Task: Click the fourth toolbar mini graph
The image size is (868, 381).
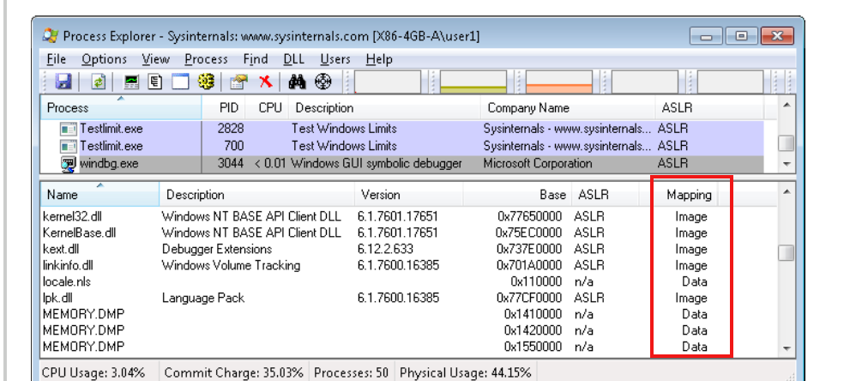Action: 645,82
